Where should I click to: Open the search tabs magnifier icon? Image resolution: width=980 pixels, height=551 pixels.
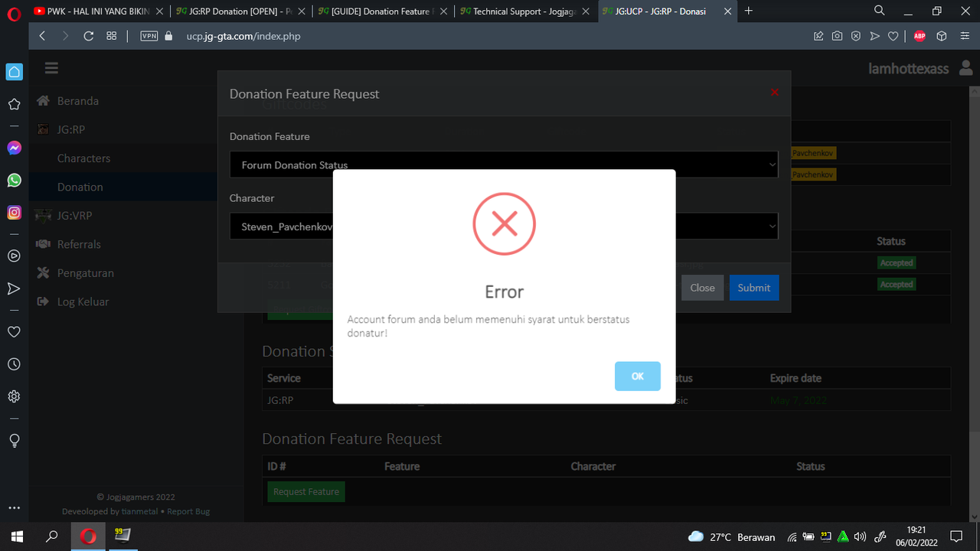pos(880,11)
